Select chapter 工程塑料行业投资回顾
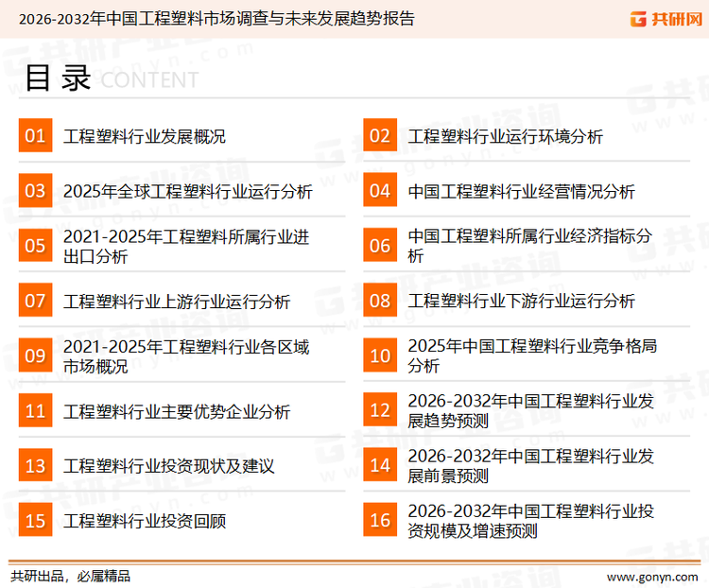709x588 pixels. click(145, 521)
